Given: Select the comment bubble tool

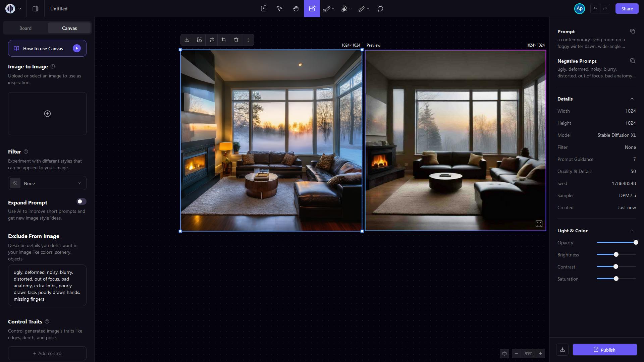Looking at the screenshot, I should (380, 9).
